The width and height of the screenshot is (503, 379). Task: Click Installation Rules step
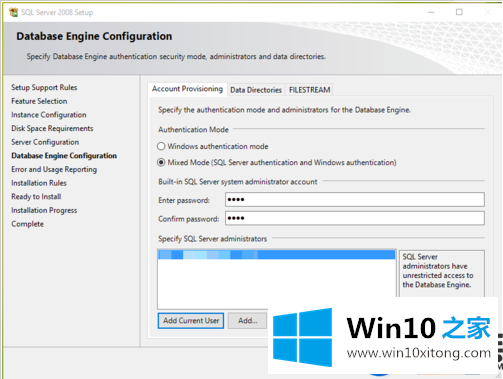(x=39, y=183)
